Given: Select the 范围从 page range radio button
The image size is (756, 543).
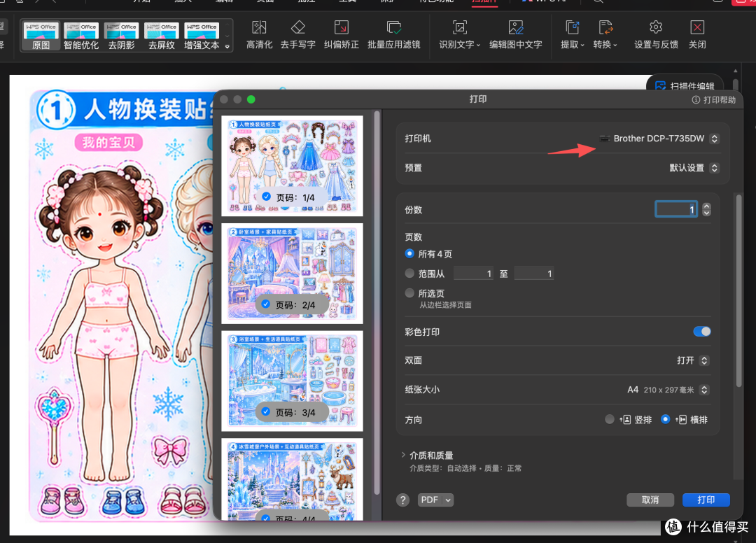Looking at the screenshot, I should pyautogui.click(x=409, y=273).
